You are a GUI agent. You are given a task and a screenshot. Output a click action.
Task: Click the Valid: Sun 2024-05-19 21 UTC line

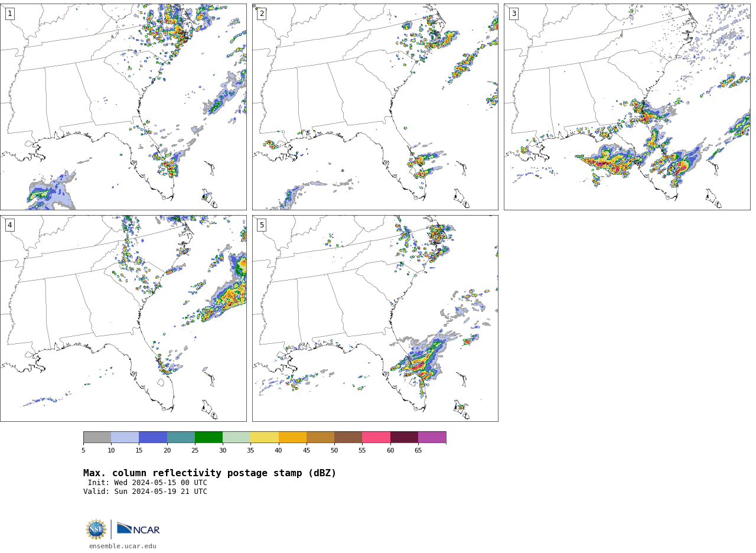click(x=145, y=492)
